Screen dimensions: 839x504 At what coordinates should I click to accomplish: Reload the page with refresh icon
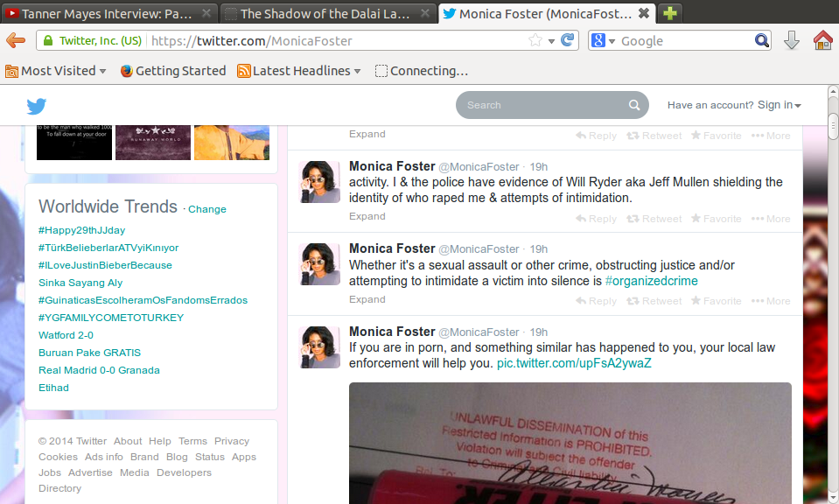(x=567, y=40)
